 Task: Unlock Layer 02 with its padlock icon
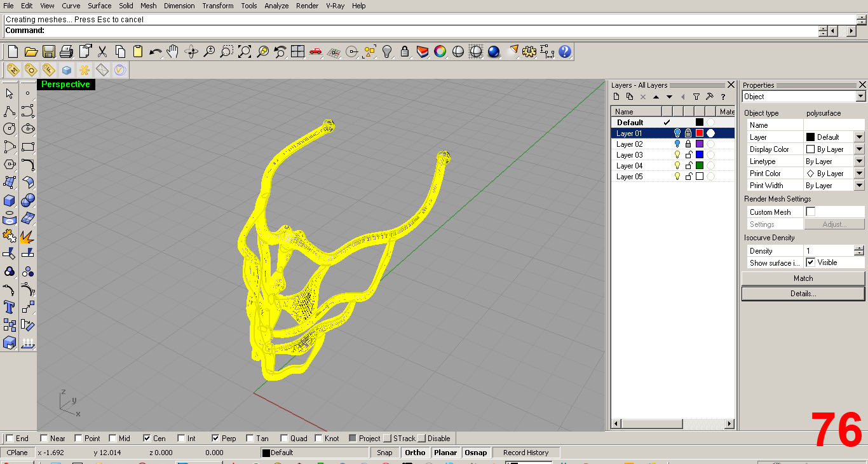[x=688, y=144]
